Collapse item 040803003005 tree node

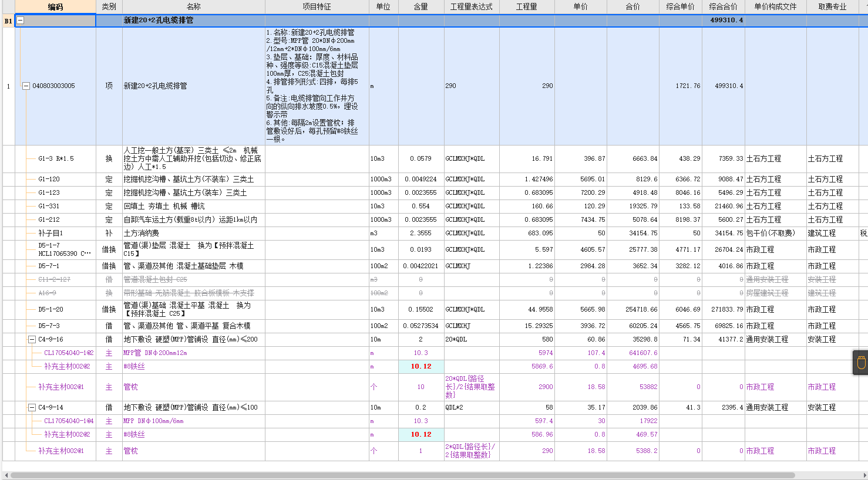pos(26,86)
